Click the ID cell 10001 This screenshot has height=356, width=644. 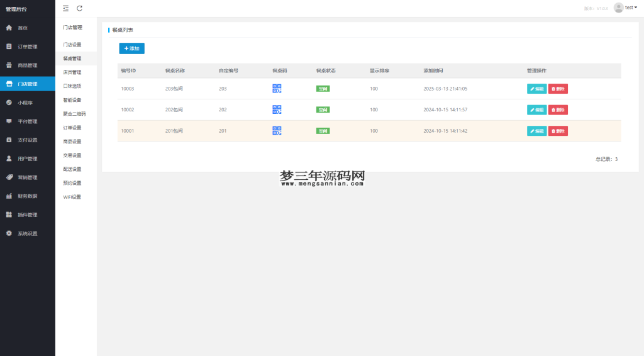(127, 131)
